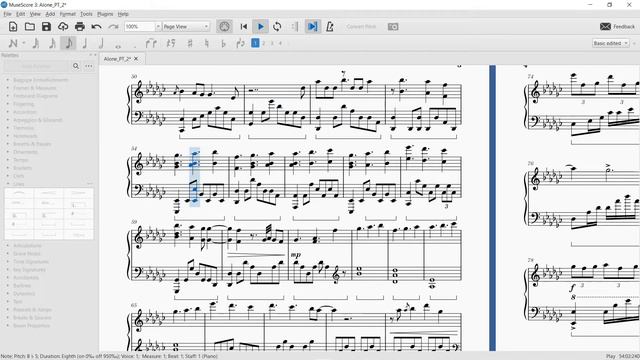The image size is (640, 360).
Task: Toggle play repeats button
Action: coord(294,27)
